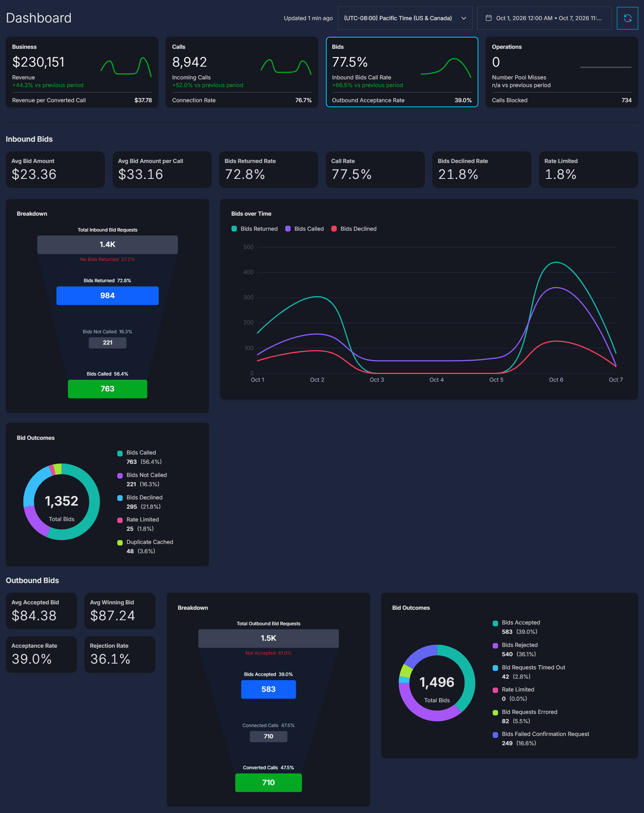Screen dimensions: 644x813
Task: Click the Bids Returned Rate 72.8% card
Action: point(269,170)
